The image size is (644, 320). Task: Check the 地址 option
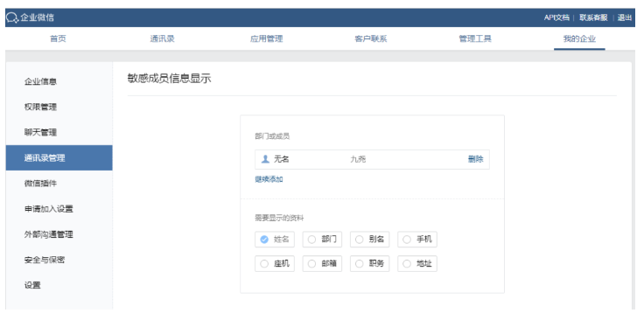pos(417,264)
